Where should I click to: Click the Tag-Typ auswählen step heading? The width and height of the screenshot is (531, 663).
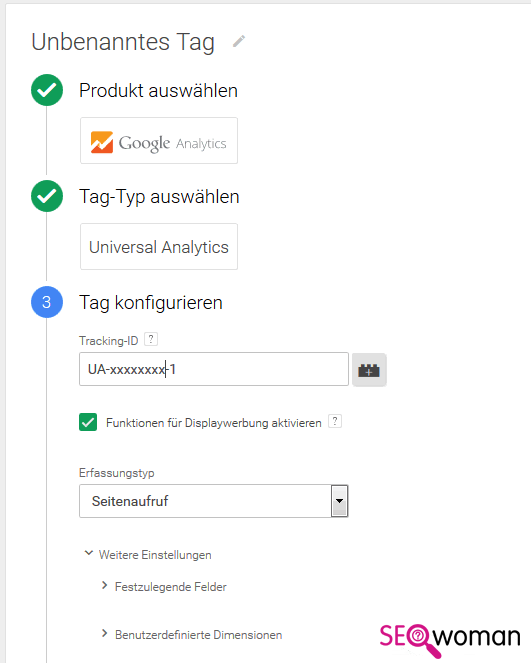pyautogui.click(x=159, y=197)
